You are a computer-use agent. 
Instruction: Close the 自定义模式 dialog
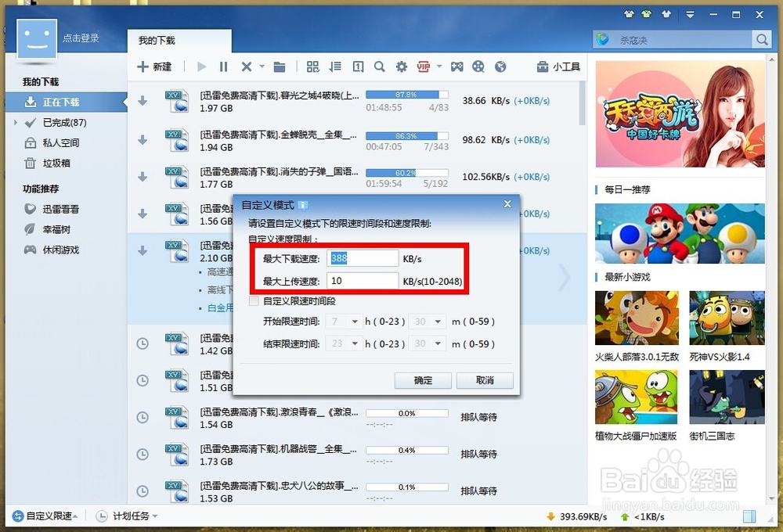point(507,204)
